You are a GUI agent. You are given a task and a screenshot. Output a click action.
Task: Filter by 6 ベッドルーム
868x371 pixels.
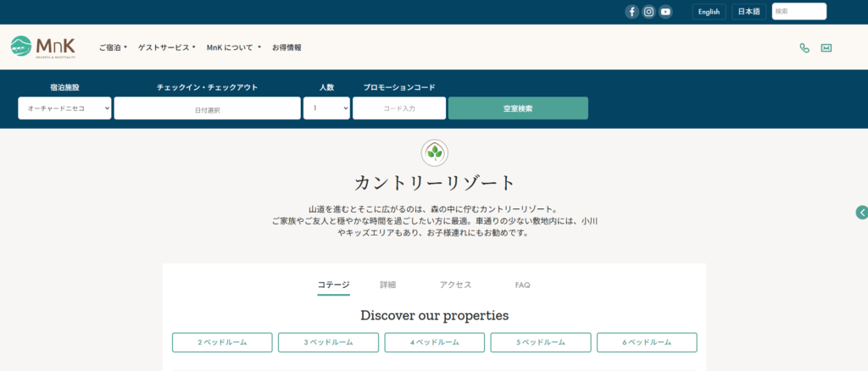click(647, 342)
